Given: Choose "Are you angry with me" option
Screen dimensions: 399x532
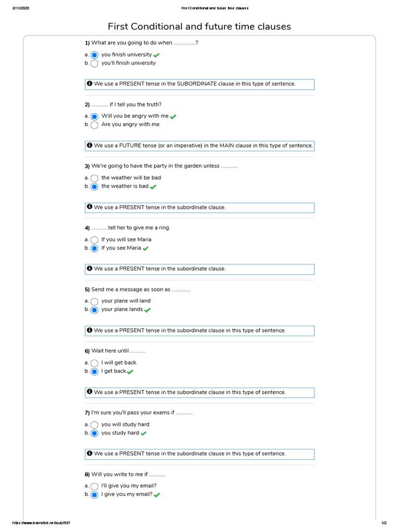Looking at the screenshot, I should coord(94,125).
